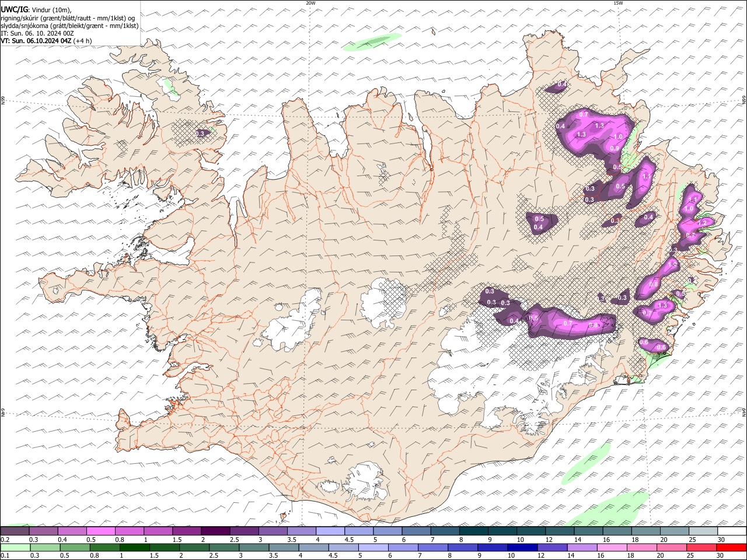Image resolution: width=747 pixels, height=560 pixels.
Task: Pick the upper legend swatch for 4–4.5
Action: point(330,531)
